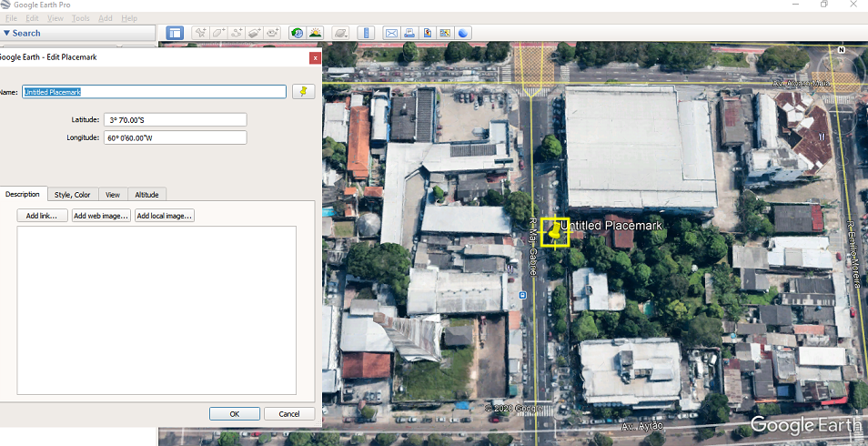The height and width of the screenshot is (446, 868).
Task: Toggle sunlight across the landscape
Action: tap(315, 33)
